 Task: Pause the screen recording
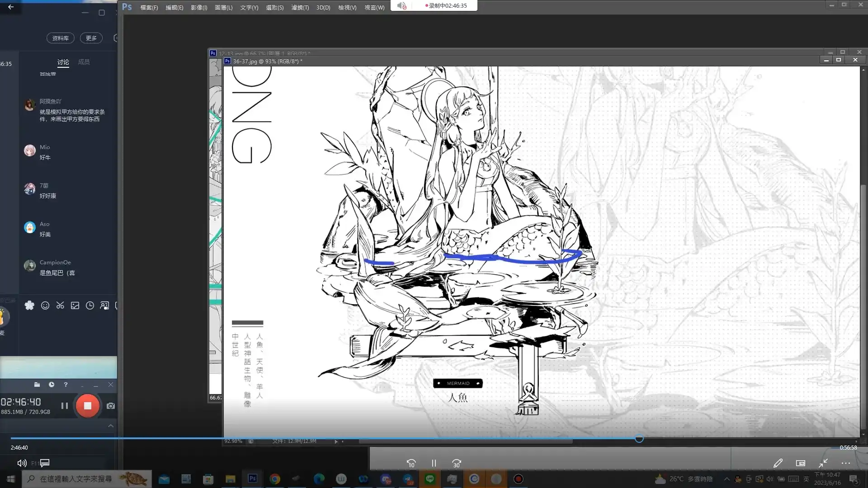click(x=65, y=406)
